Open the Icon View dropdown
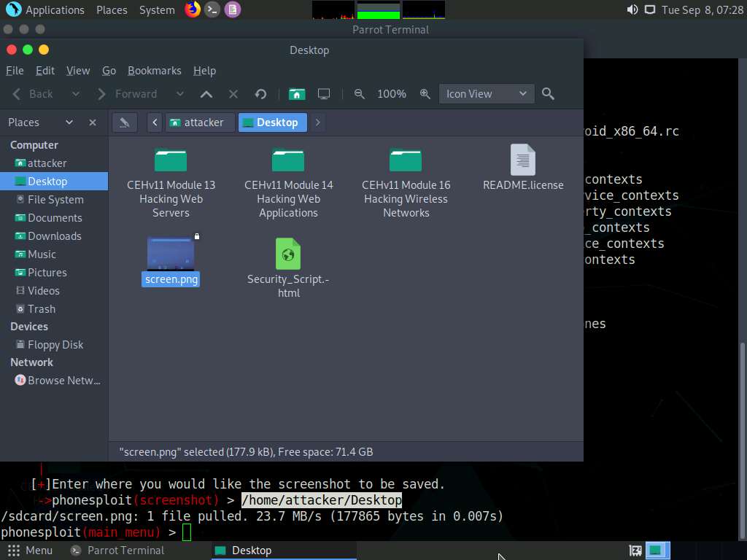This screenshot has height=560, width=747. (486, 93)
